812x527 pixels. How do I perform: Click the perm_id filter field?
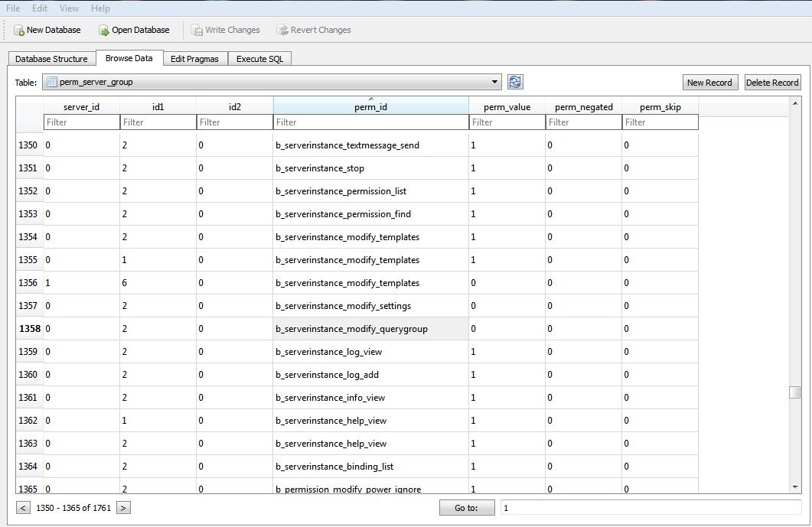(370, 122)
